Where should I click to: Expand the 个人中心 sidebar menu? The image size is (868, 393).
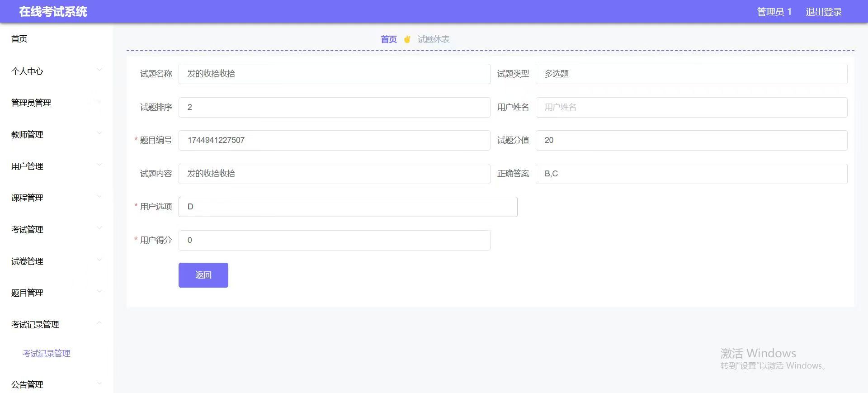pyautogui.click(x=57, y=71)
